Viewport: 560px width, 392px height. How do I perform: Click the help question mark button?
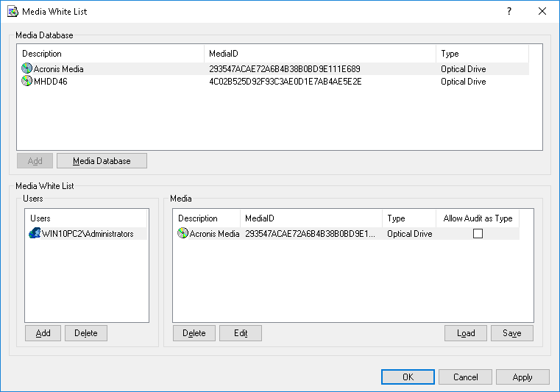(508, 12)
